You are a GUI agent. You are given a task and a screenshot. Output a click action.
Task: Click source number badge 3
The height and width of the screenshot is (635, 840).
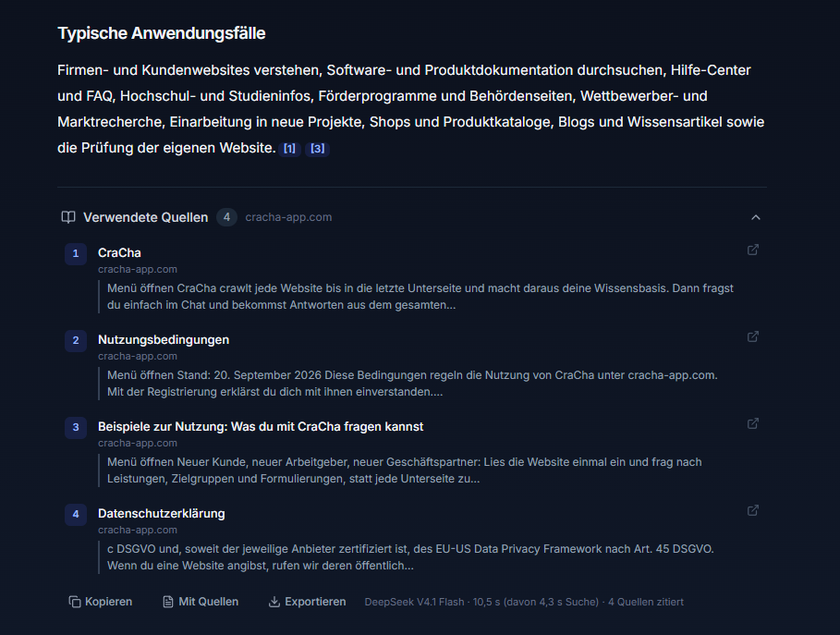coord(76,427)
